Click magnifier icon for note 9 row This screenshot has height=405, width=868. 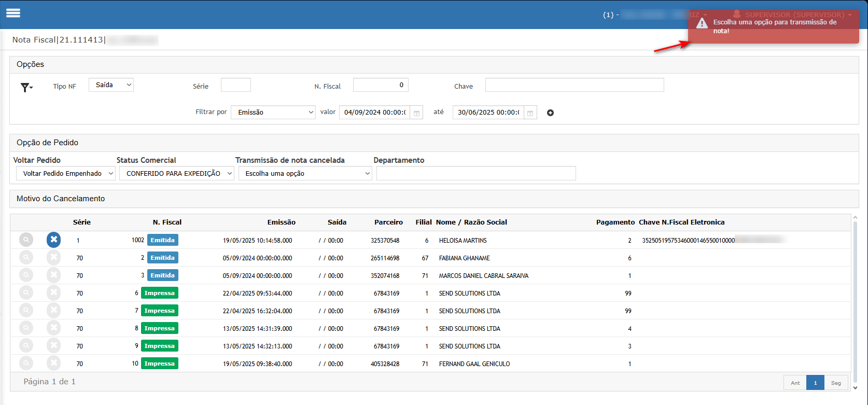click(26, 346)
